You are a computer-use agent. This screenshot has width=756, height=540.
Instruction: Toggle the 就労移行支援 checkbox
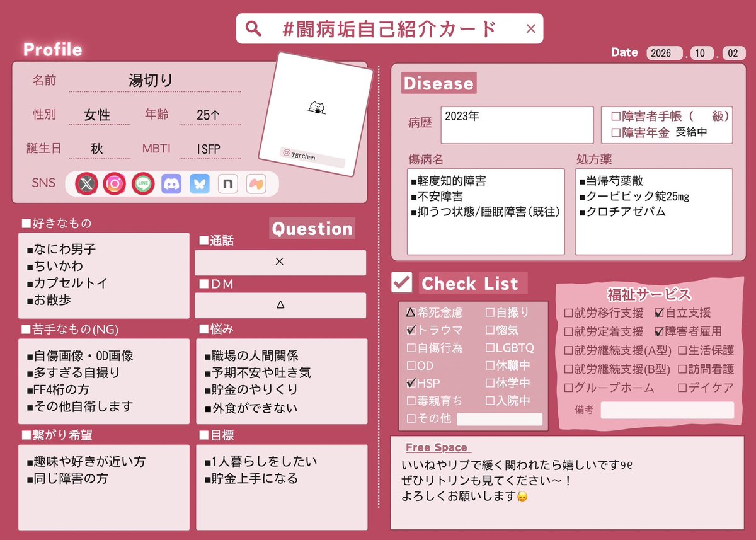[568, 313]
